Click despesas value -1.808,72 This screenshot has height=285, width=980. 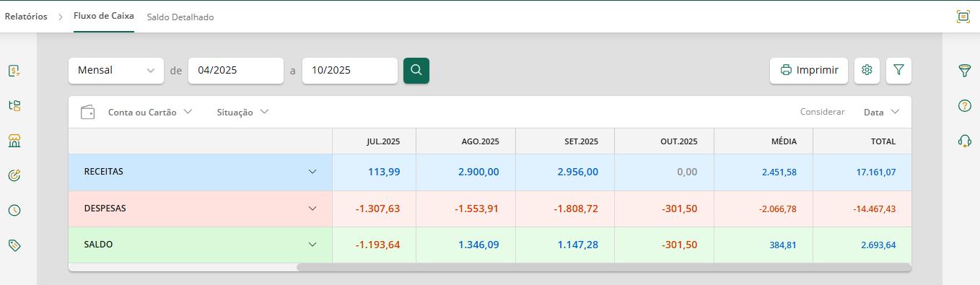576,209
